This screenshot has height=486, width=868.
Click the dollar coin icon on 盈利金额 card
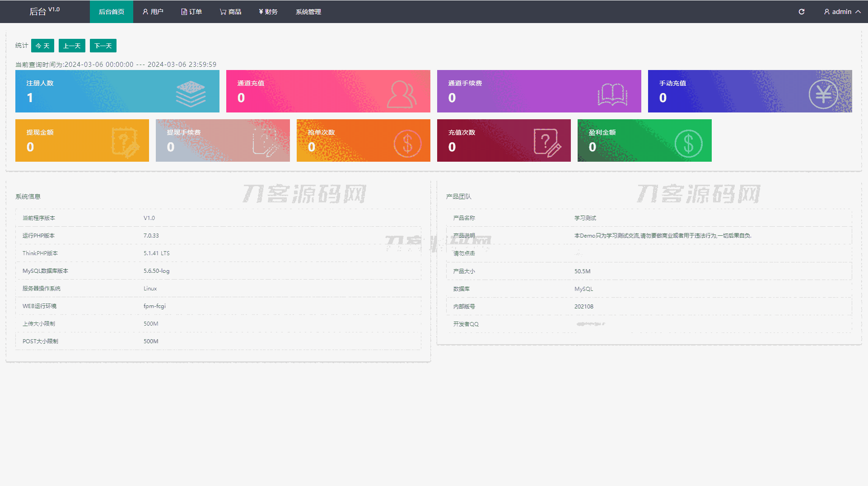point(688,144)
